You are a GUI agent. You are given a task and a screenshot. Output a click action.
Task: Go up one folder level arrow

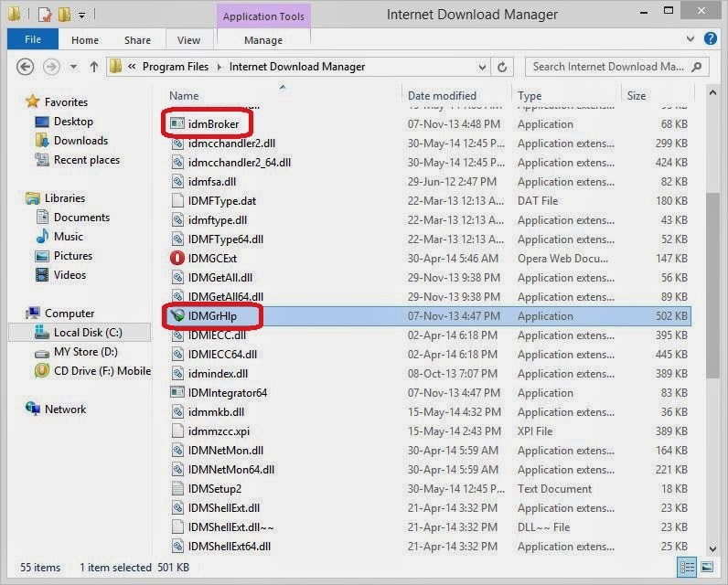pyautogui.click(x=94, y=67)
